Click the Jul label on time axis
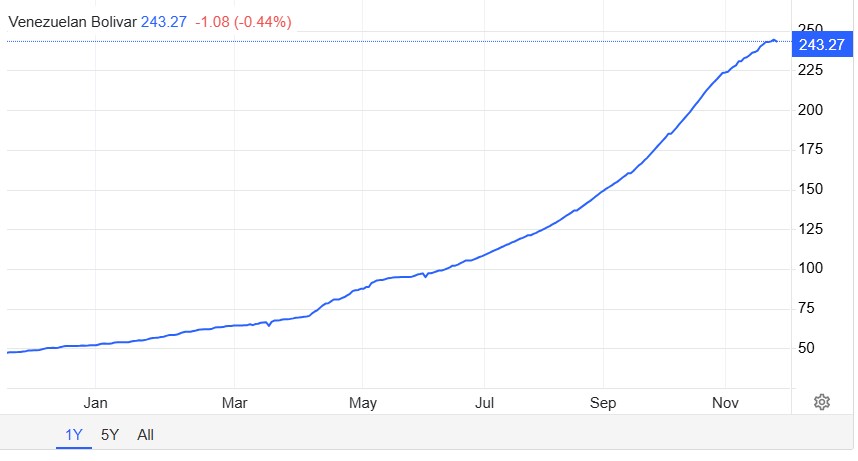The image size is (858, 461). coord(484,403)
